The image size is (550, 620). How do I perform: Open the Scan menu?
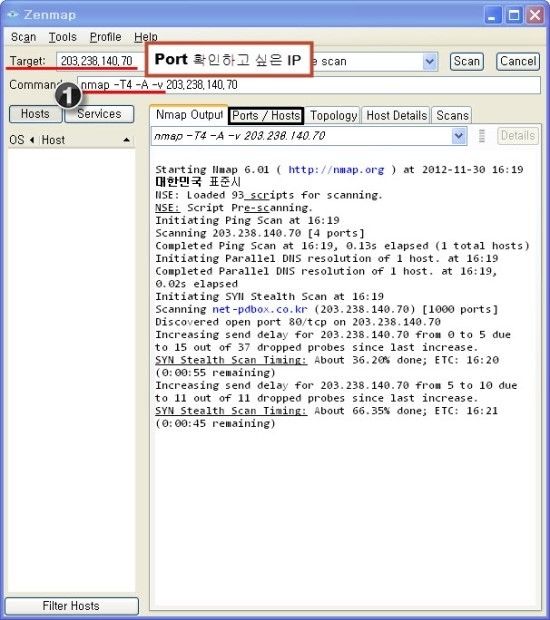[x=23, y=37]
